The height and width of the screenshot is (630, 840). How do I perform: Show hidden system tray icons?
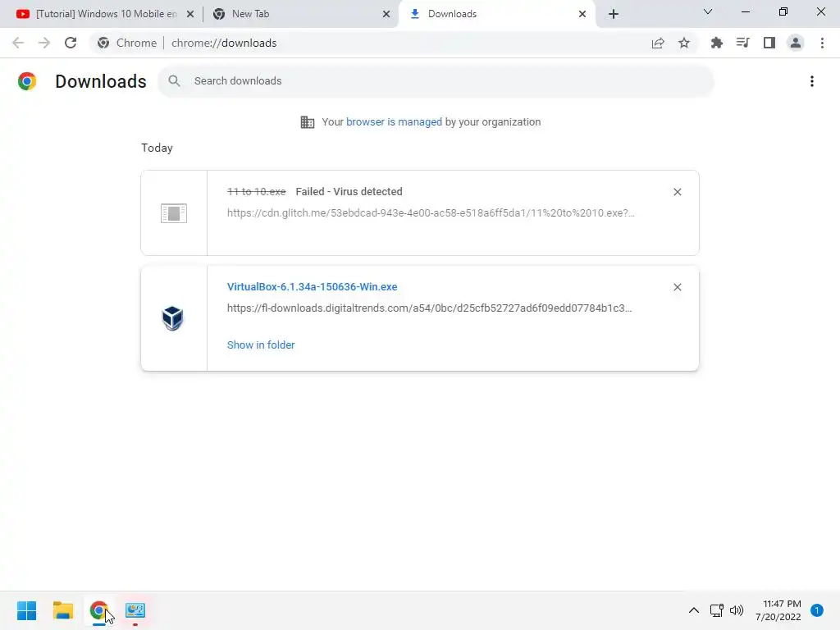click(694, 610)
